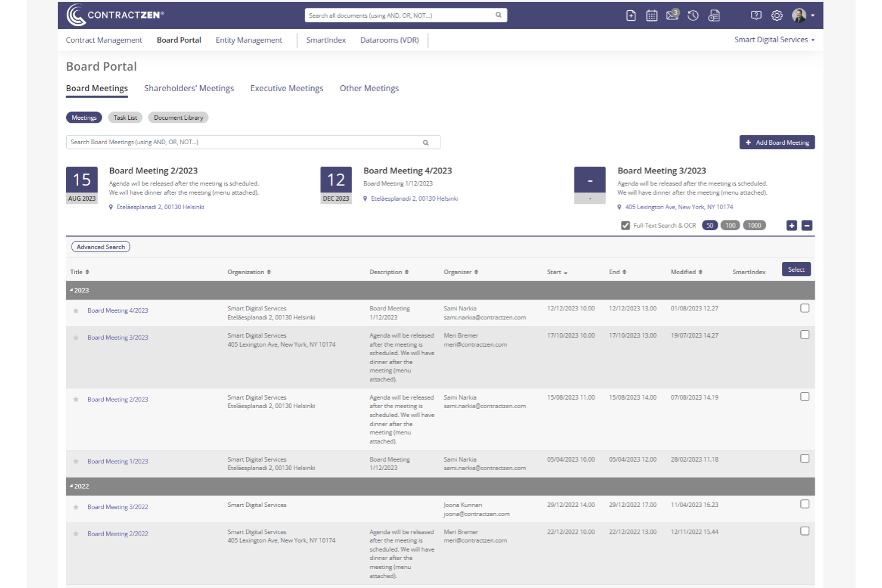Viewport: 882px width, 588px height.
Task: Toggle the Full-Text Search & OCR checkbox
Action: pos(625,225)
